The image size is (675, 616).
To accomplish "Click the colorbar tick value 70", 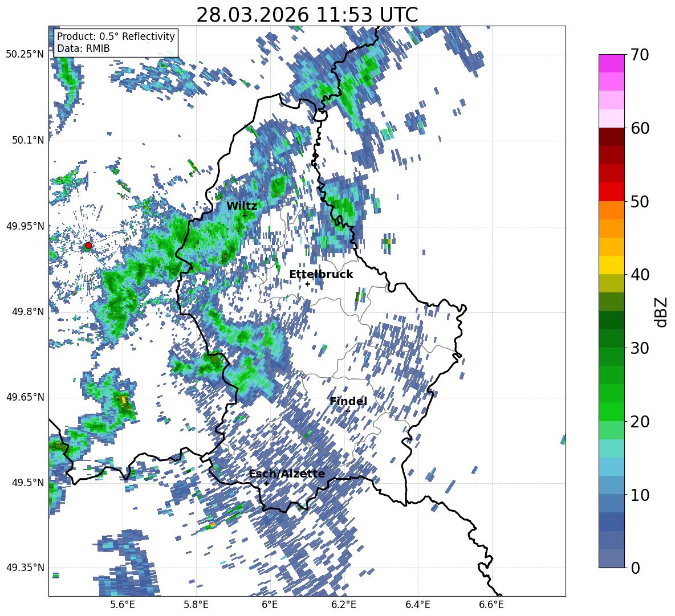I will [640, 55].
